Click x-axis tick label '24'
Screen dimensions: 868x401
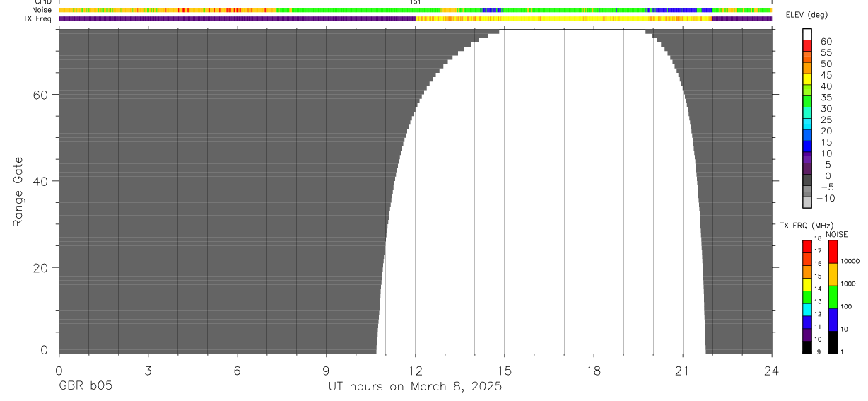771,371
